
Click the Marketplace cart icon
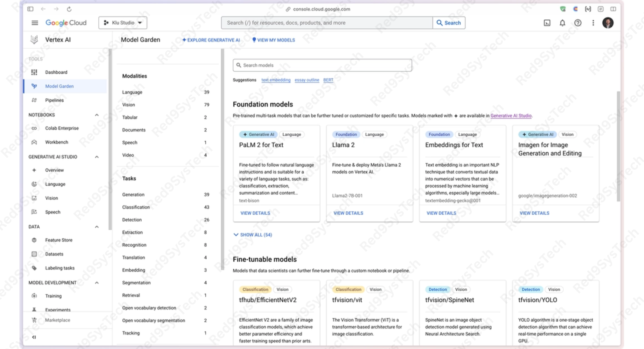pos(34,320)
